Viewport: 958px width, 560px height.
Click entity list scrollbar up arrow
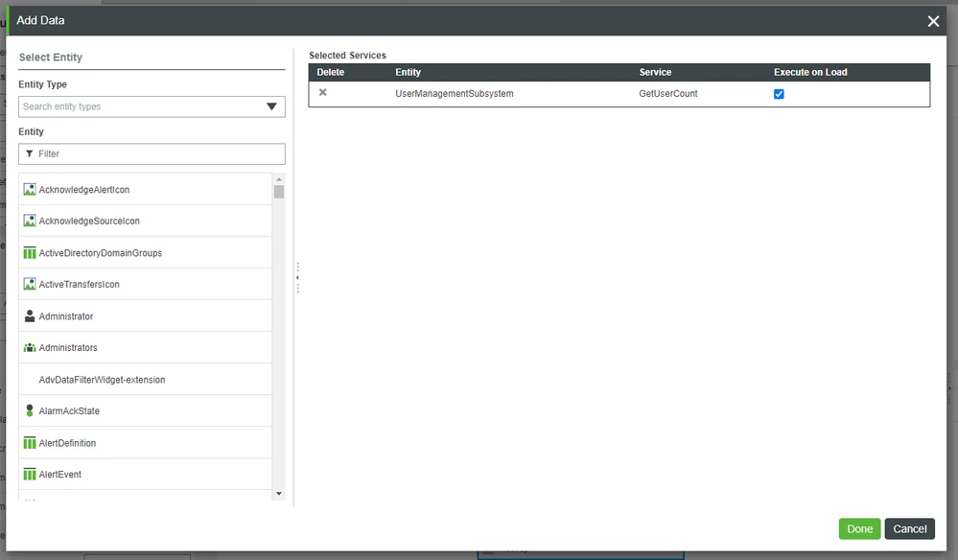(279, 179)
